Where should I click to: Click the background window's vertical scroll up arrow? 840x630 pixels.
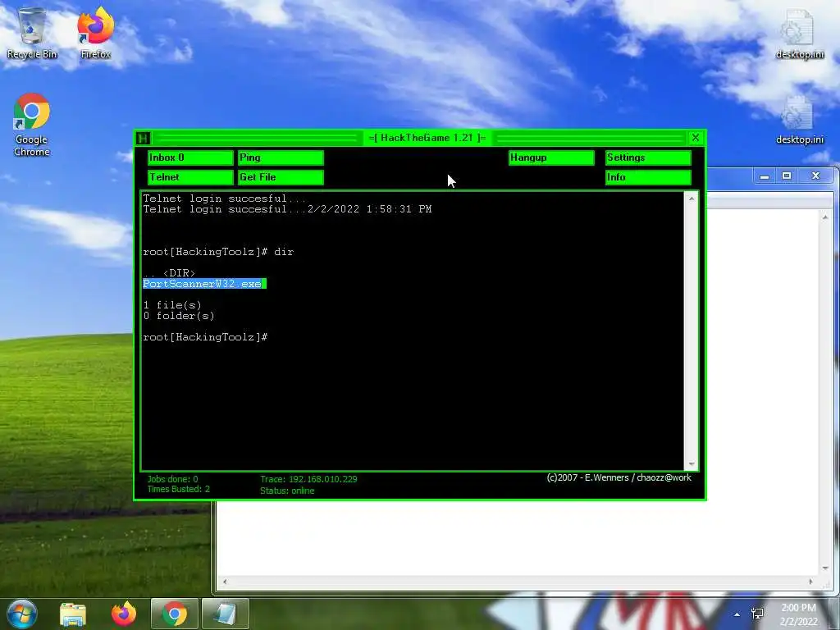[x=825, y=217]
